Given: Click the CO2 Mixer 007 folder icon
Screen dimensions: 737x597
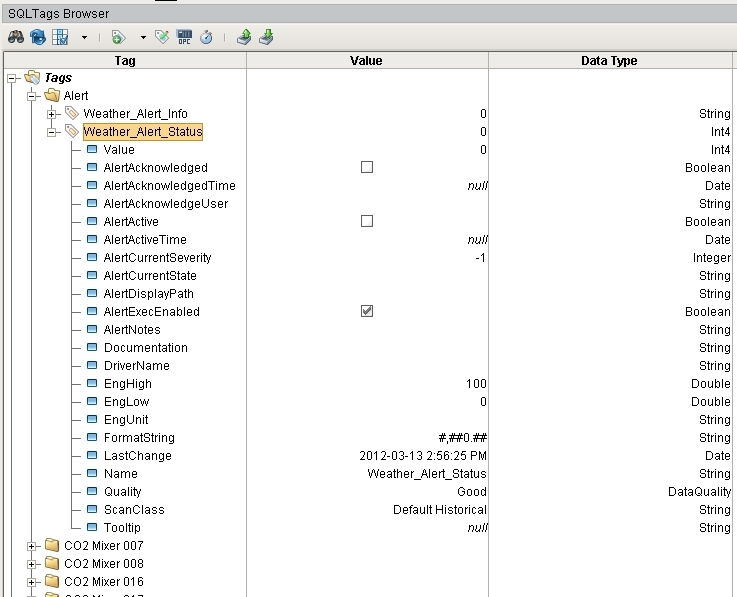Looking at the screenshot, I should 52,545.
